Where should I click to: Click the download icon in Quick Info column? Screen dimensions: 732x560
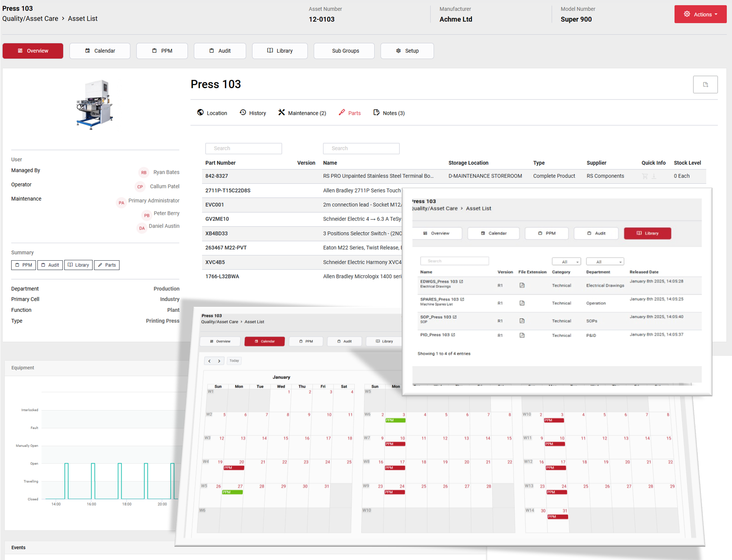pos(654,176)
